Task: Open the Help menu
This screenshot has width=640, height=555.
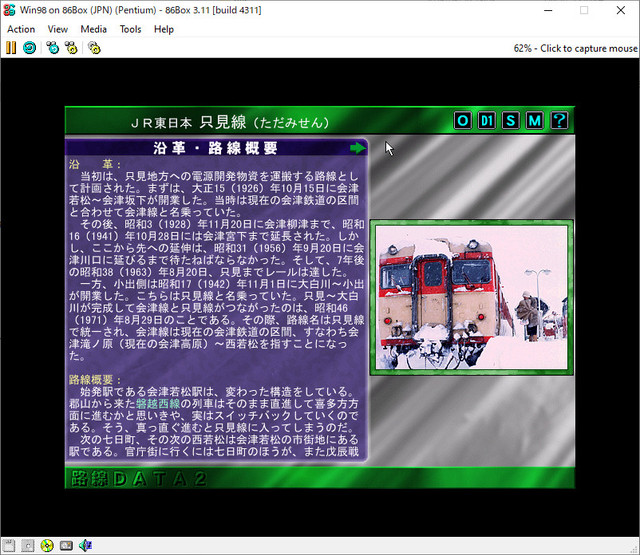Action: pos(164,29)
